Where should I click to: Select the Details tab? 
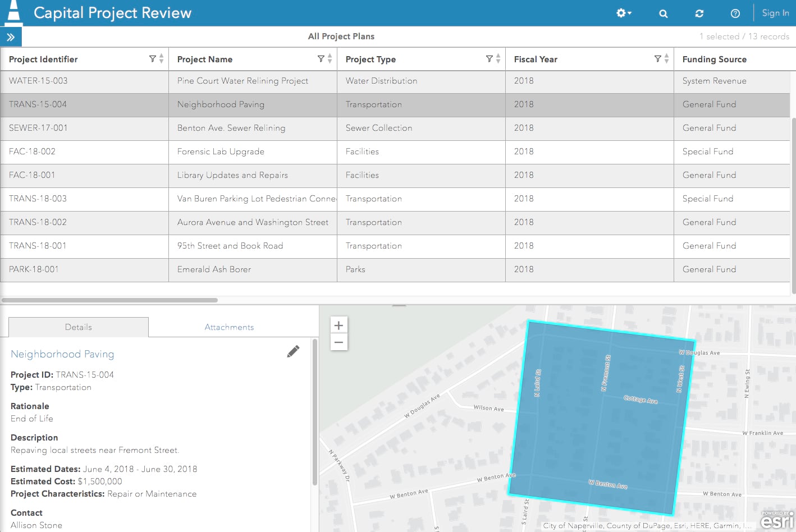click(79, 327)
